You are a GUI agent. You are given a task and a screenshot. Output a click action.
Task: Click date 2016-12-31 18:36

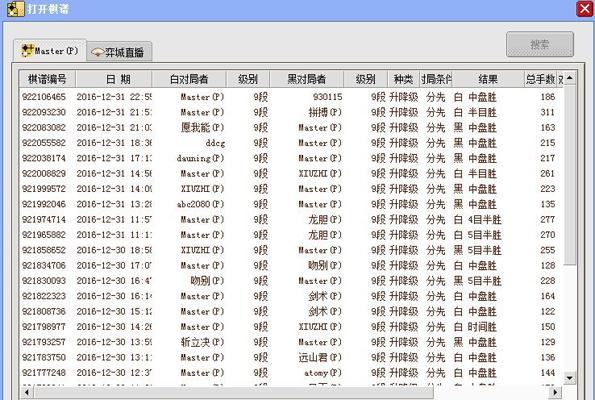114,143
